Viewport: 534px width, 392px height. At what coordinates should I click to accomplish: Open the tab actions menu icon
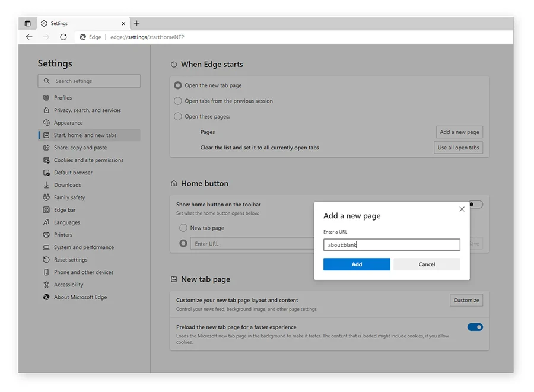click(x=27, y=23)
